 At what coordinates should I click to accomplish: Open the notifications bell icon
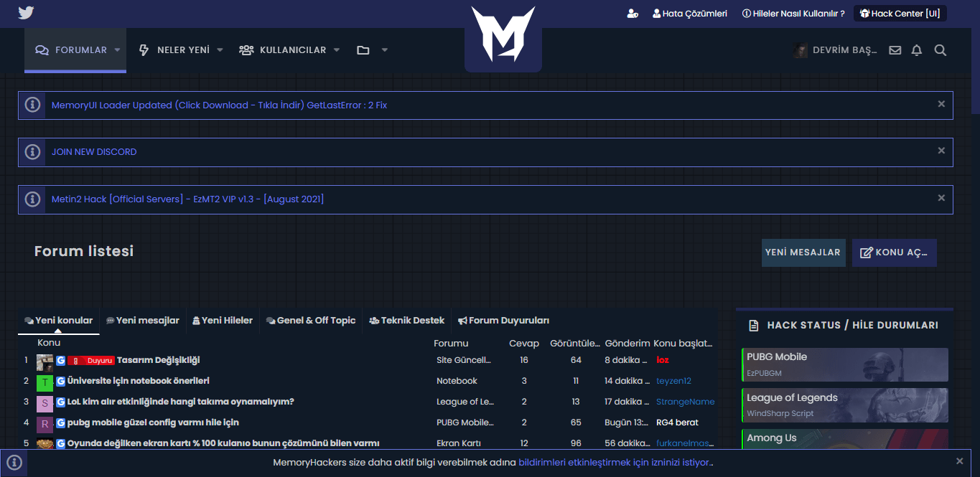[x=917, y=50]
